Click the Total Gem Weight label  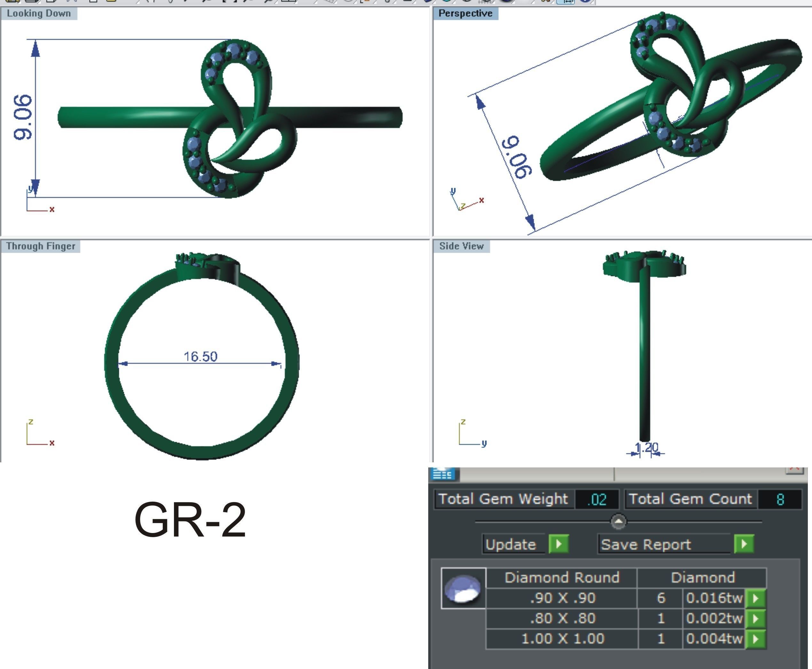click(503, 499)
